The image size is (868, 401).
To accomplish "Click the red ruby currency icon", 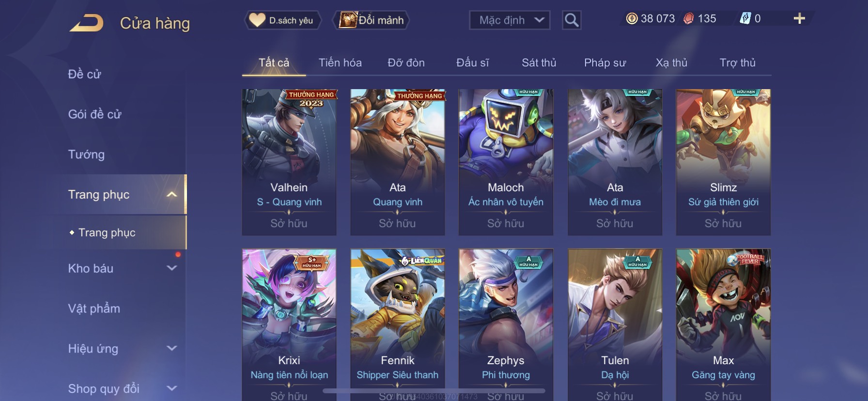I will click(x=688, y=18).
